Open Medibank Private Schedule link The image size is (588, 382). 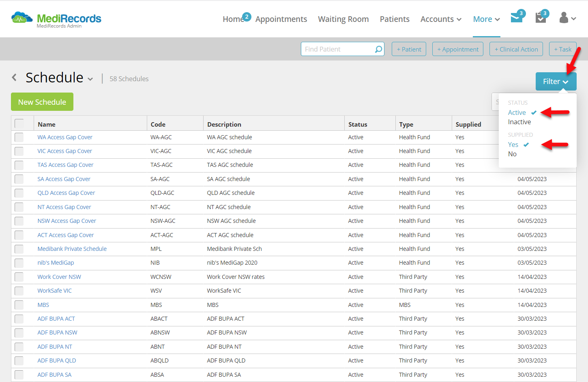tap(72, 249)
